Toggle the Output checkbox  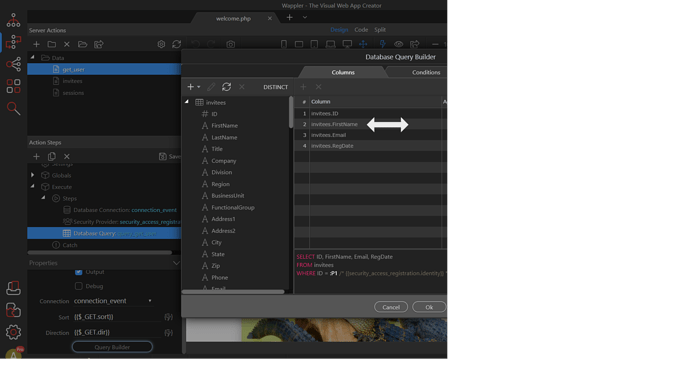(x=79, y=272)
